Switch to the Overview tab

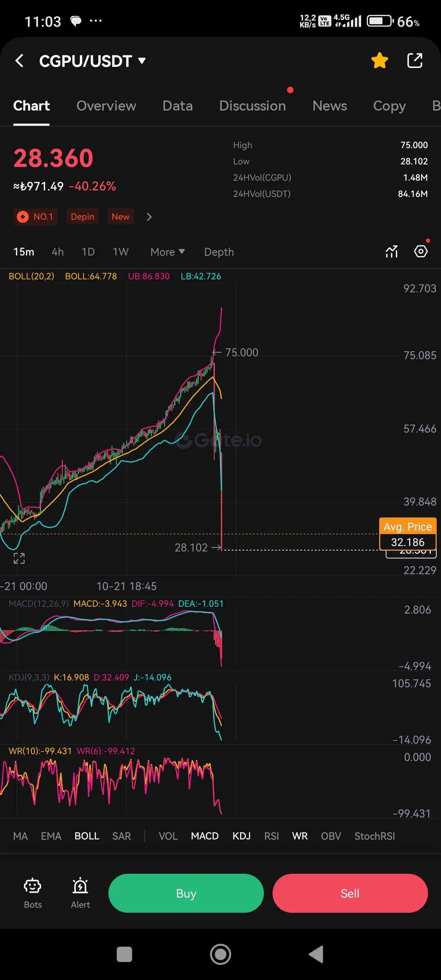click(106, 106)
